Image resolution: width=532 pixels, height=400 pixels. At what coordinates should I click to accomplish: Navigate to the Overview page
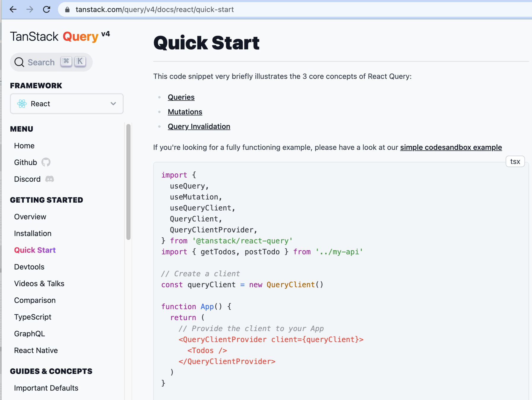[x=30, y=217]
